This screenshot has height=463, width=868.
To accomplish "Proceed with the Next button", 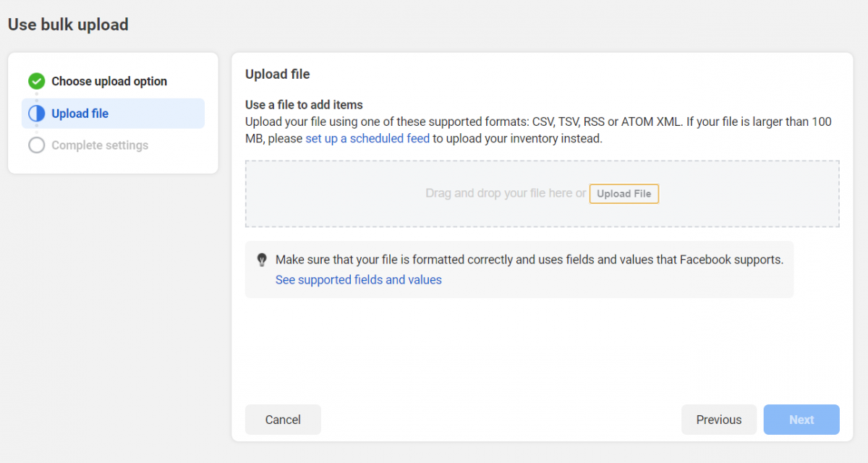I will click(x=801, y=420).
